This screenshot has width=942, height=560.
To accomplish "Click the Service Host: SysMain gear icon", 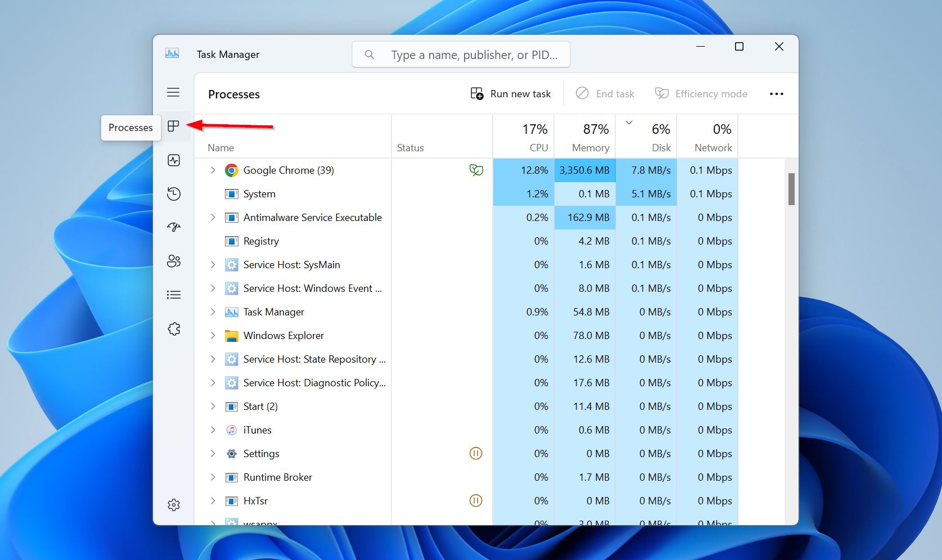I will pyautogui.click(x=231, y=265).
